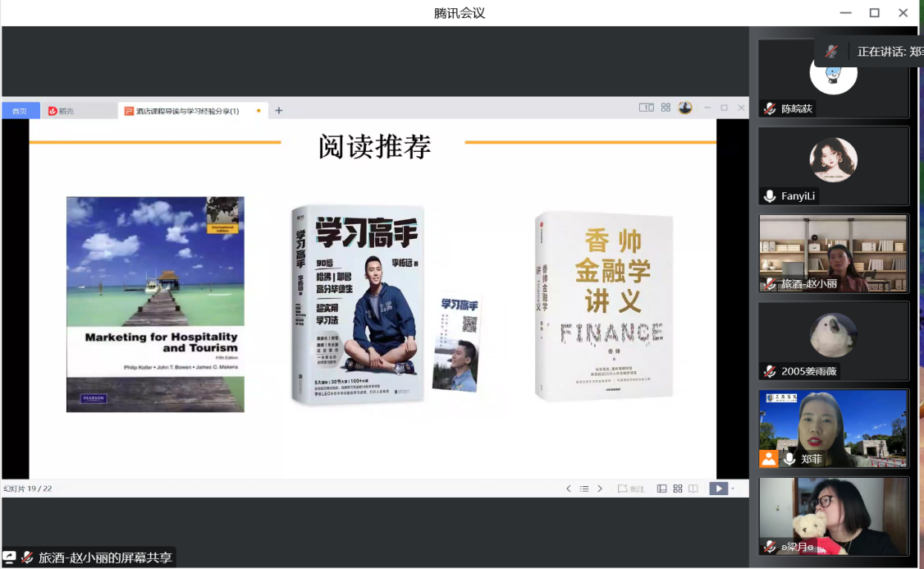The height and width of the screenshot is (569, 924).
Task: Switch to the 稻壳 tab
Action: (66, 111)
